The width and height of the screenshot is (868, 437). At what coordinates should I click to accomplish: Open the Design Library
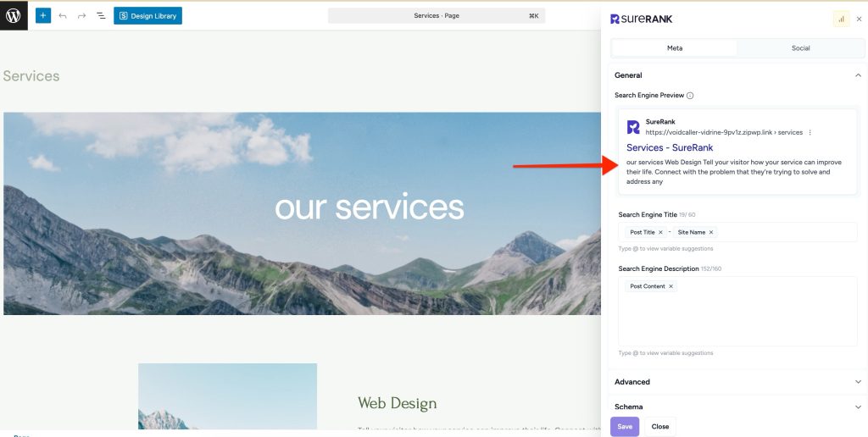[147, 15]
